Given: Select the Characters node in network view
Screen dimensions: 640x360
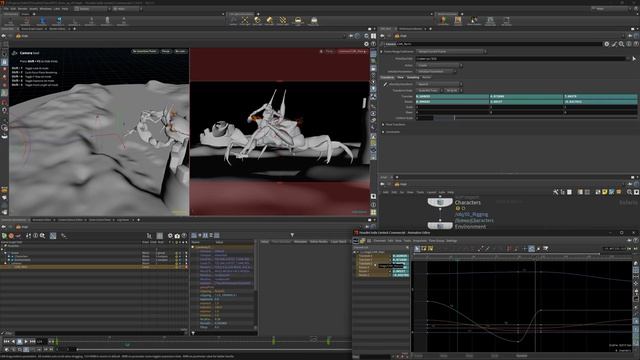Looking at the screenshot, I should point(440,202).
